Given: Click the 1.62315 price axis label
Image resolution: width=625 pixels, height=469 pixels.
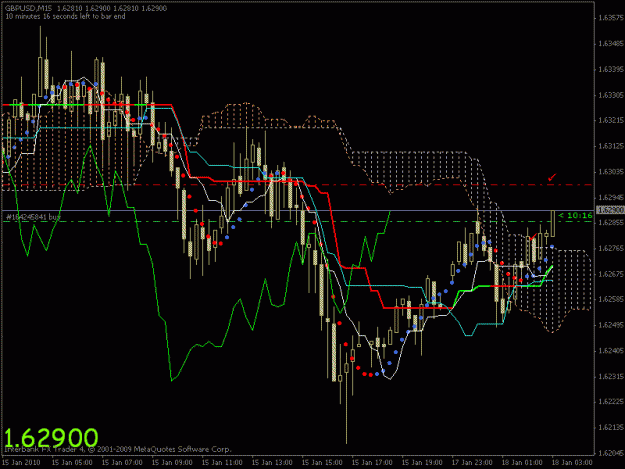Looking at the screenshot, I should (611, 377).
